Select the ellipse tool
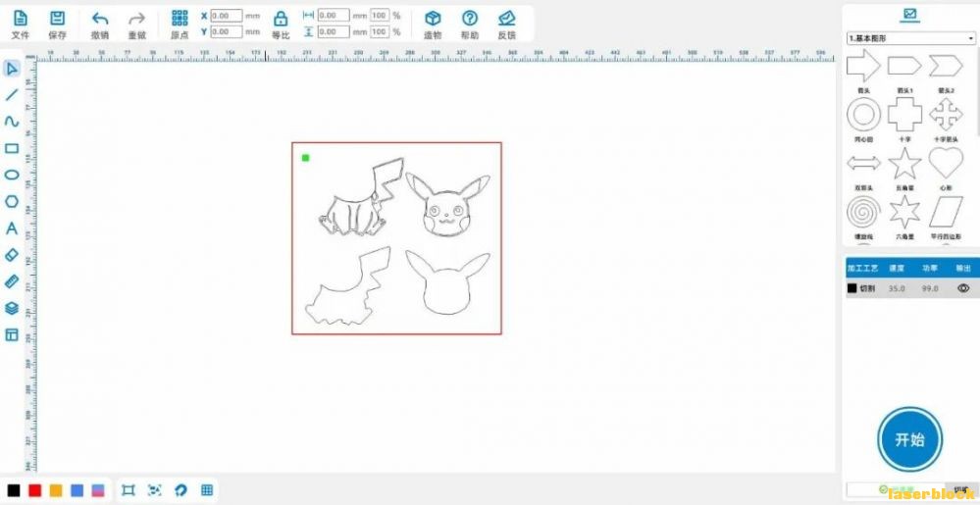980x505 pixels. (11, 175)
